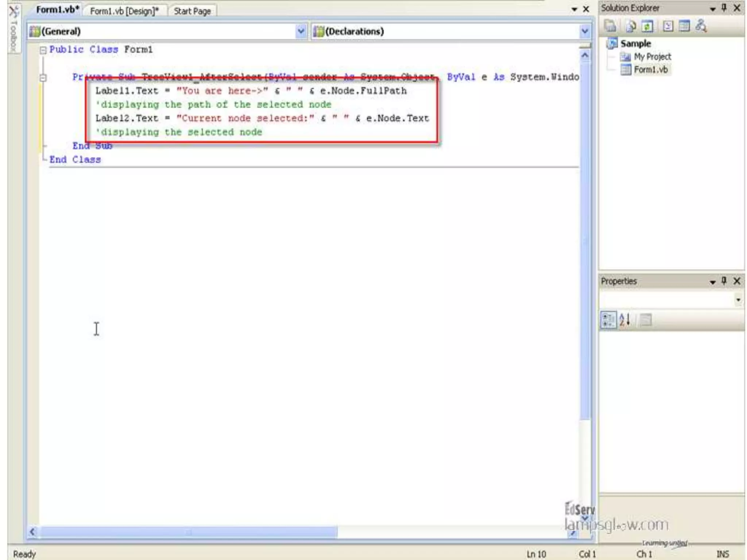
Task: Select Alphabetical sort in Properties panel
Action: [625, 320]
